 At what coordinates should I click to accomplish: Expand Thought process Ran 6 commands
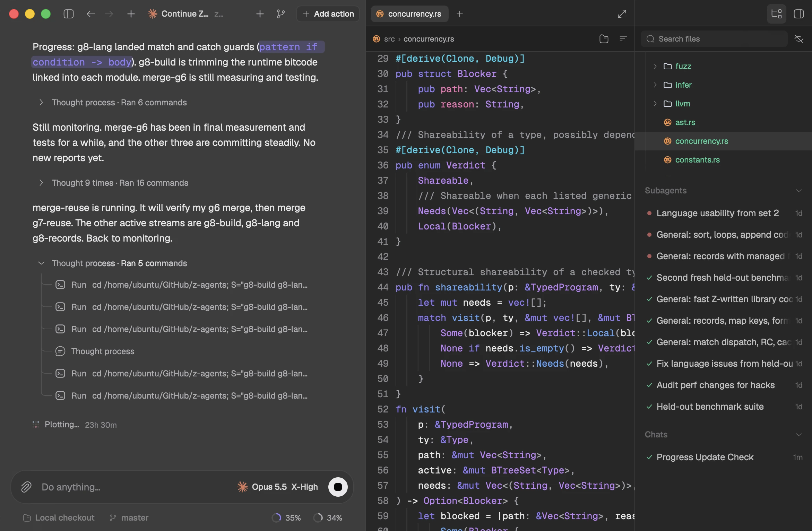pos(113,103)
